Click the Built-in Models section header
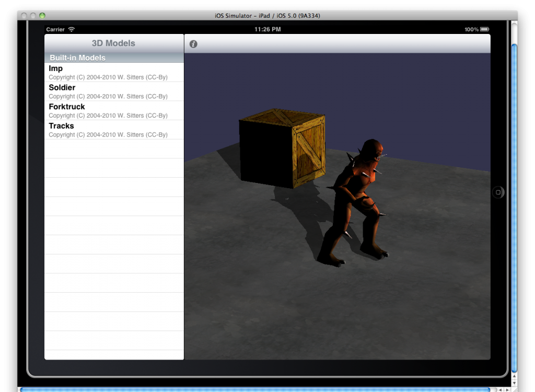 [x=114, y=57]
